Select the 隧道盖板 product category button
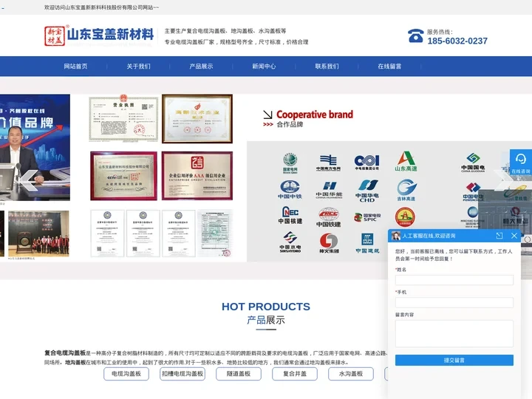Image resolution: width=532 pixels, height=399 pixels. tap(239, 374)
